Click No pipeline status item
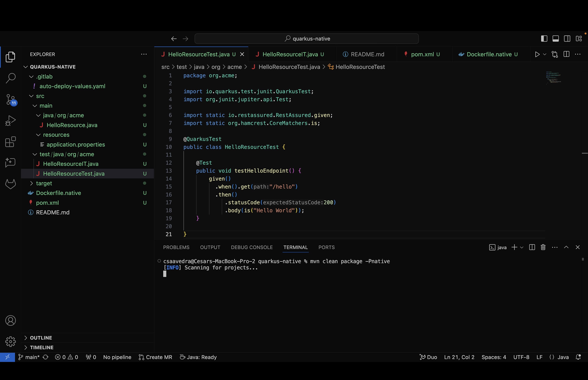The width and height of the screenshot is (588, 380). coord(117,357)
